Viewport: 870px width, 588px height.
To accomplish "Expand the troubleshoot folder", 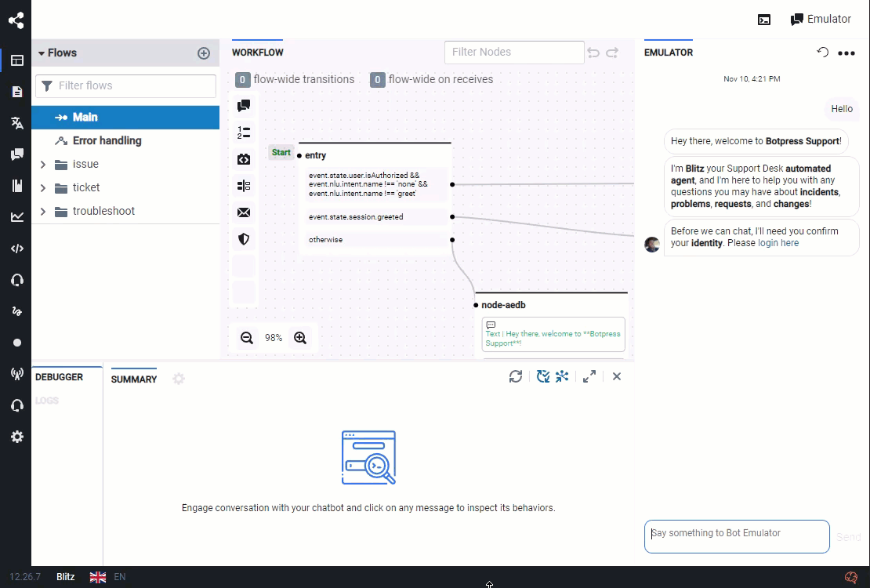I will (x=42, y=211).
